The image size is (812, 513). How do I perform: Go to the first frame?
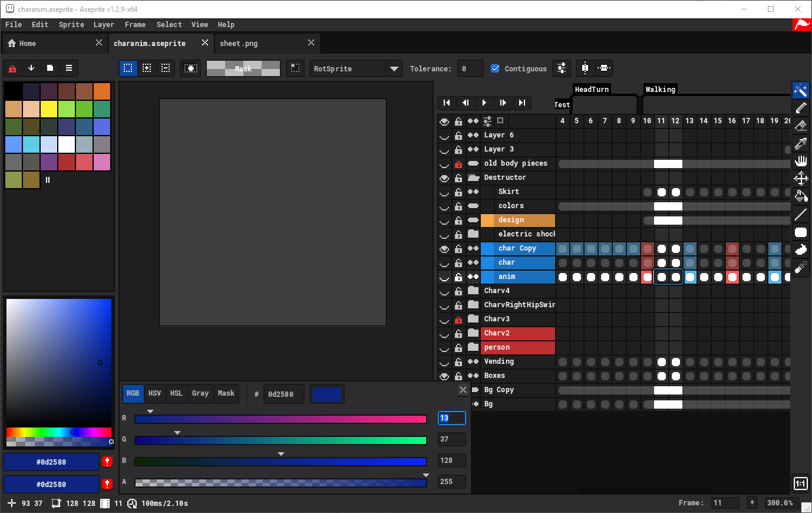(x=447, y=103)
